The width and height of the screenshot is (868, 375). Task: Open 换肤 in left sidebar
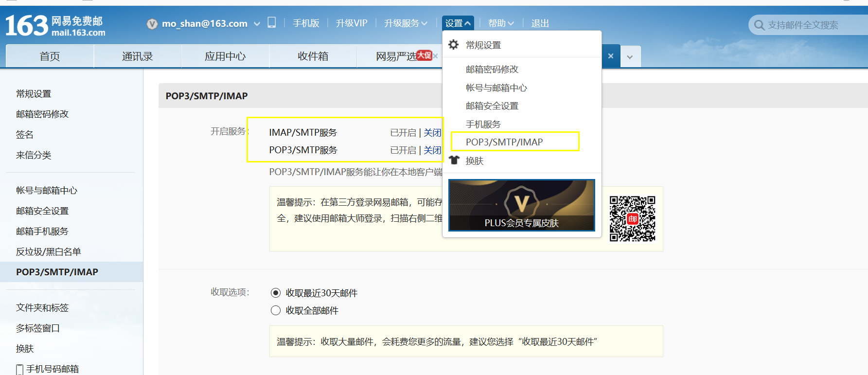pos(25,349)
